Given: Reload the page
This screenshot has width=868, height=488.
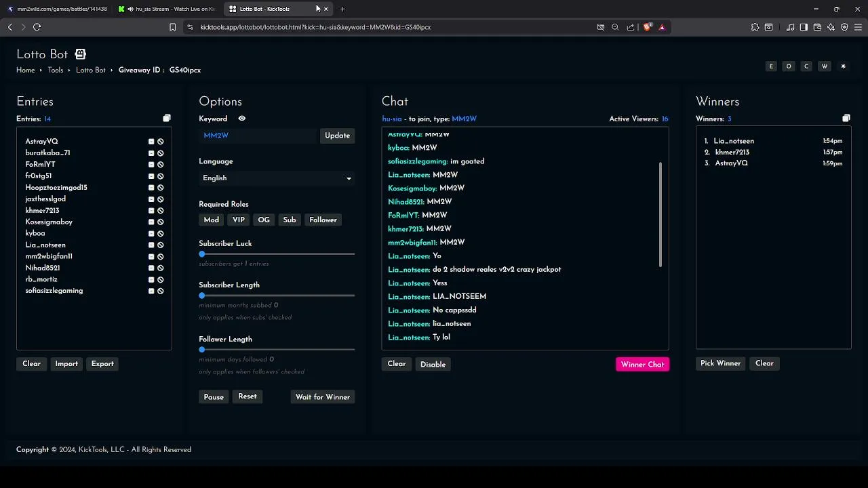Looking at the screenshot, I should [37, 27].
